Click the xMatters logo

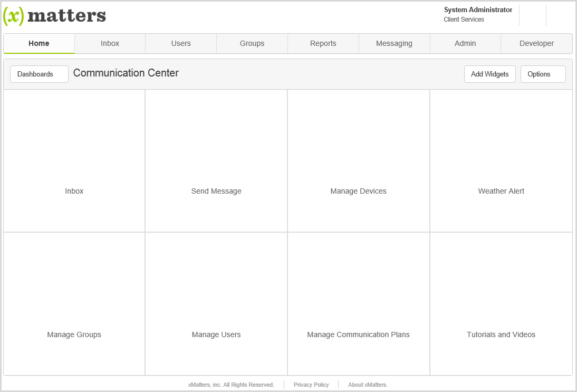(x=54, y=15)
